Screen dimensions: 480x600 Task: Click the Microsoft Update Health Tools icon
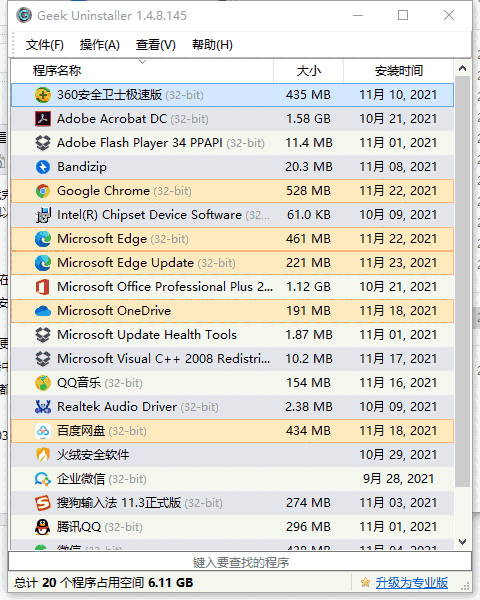(43, 335)
